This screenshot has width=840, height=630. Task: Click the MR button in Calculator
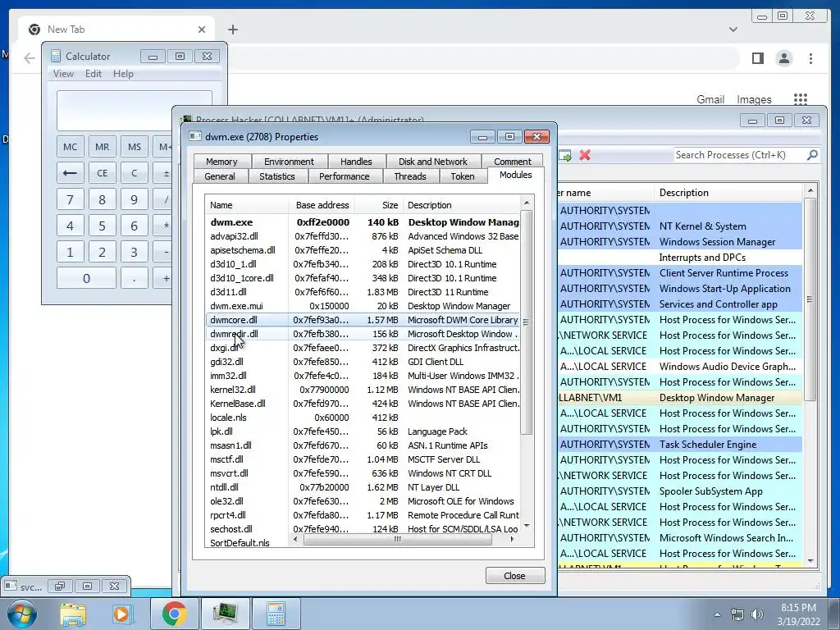click(102, 147)
